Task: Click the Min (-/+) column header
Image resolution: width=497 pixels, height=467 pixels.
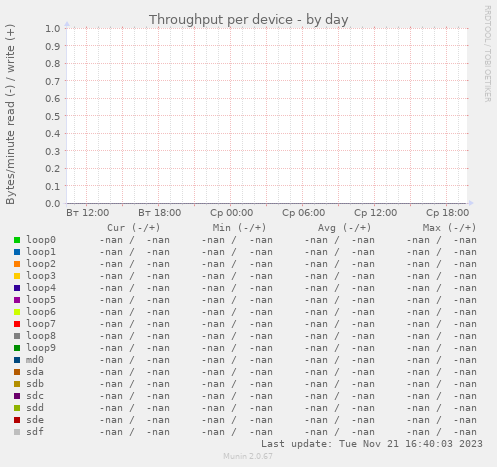Action: pos(239,228)
